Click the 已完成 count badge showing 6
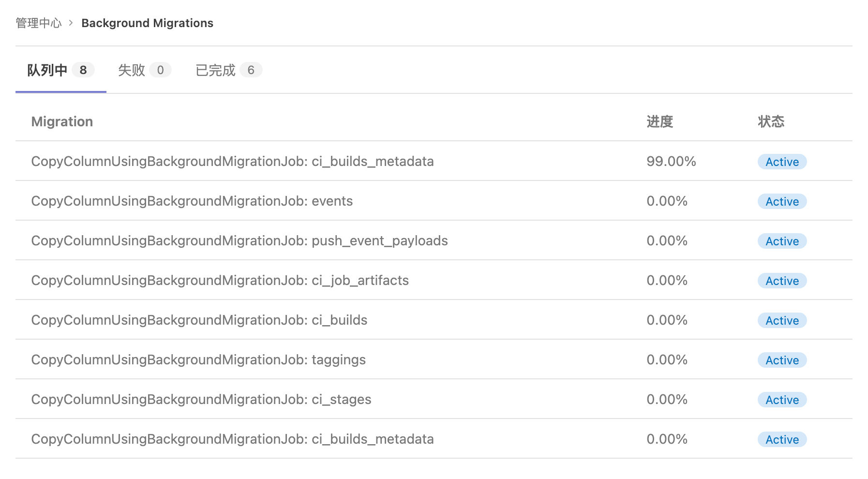868x479 pixels. (x=251, y=70)
